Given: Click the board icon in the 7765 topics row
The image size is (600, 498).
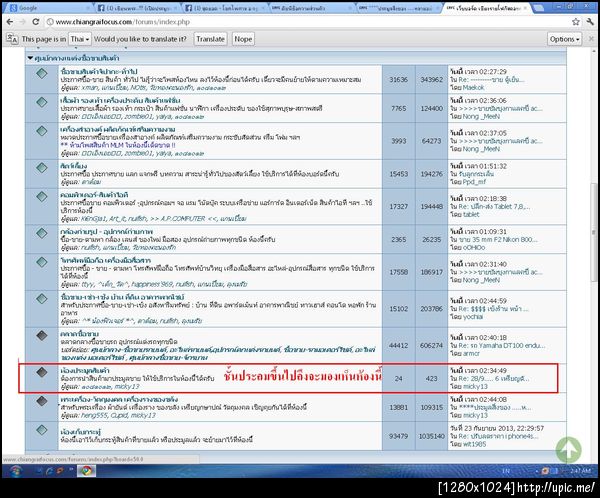Looking at the screenshot, I should 42,102.
